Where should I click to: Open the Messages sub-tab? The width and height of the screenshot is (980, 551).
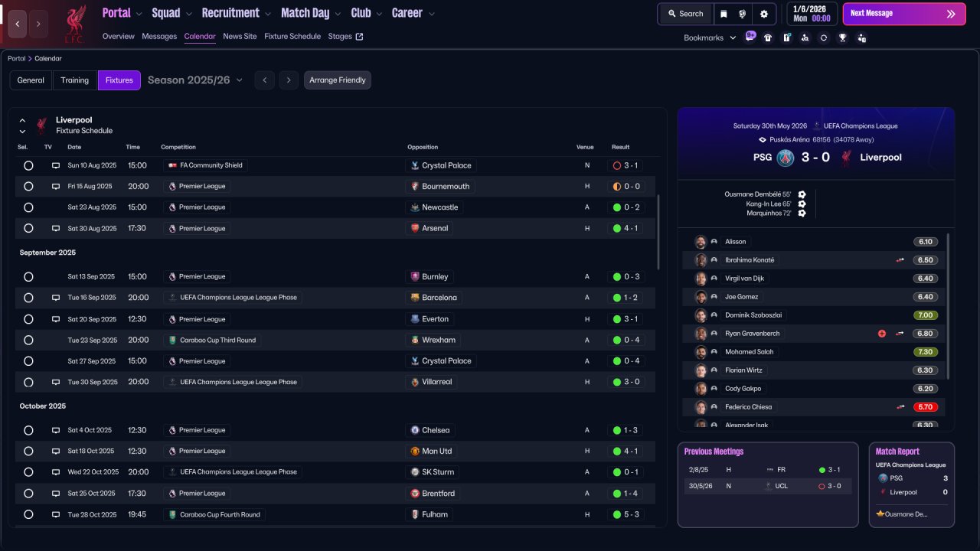click(159, 36)
